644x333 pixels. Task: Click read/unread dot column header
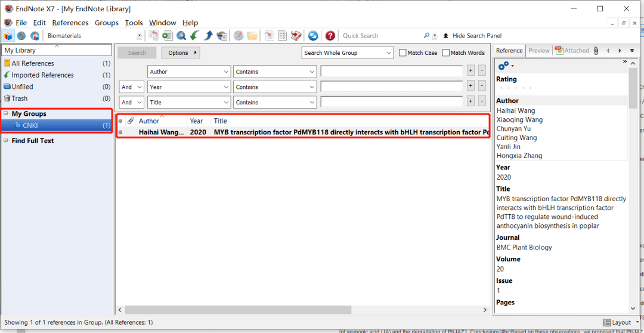[120, 121]
